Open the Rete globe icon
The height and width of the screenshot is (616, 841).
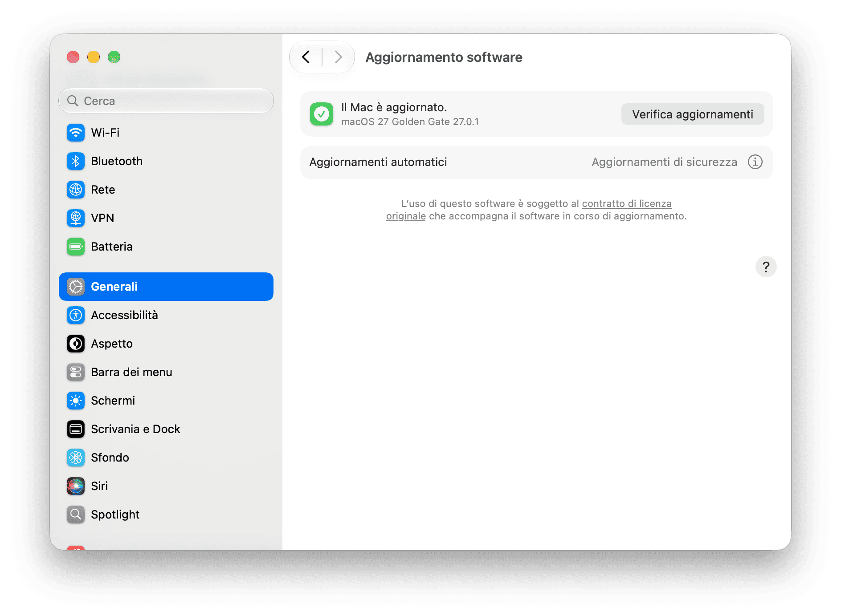(76, 190)
